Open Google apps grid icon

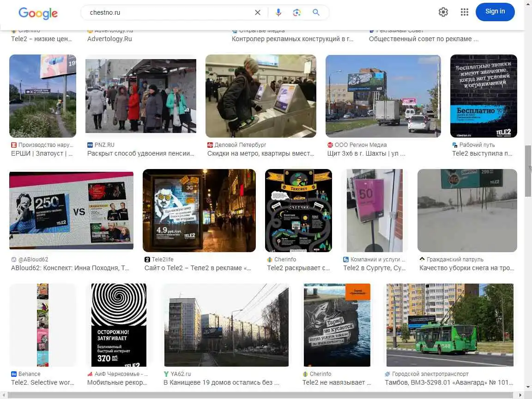tap(465, 12)
